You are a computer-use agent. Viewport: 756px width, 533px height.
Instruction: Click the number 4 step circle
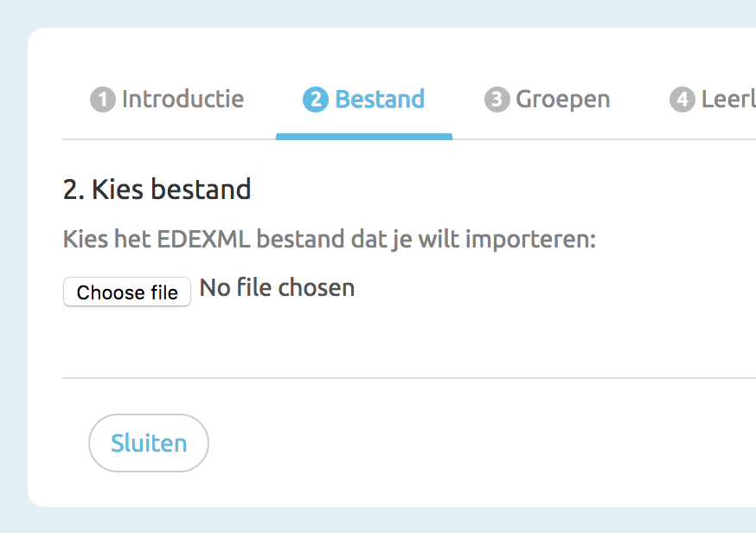pos(682,100)
